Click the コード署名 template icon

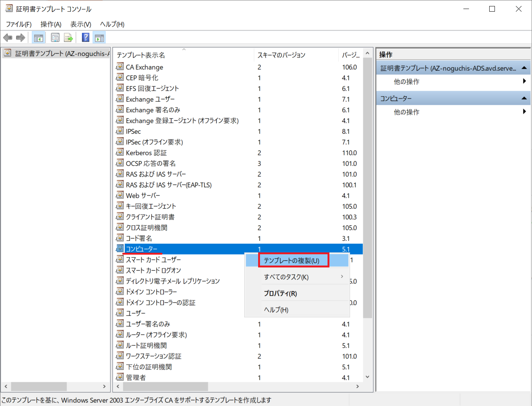click(120, 238)
